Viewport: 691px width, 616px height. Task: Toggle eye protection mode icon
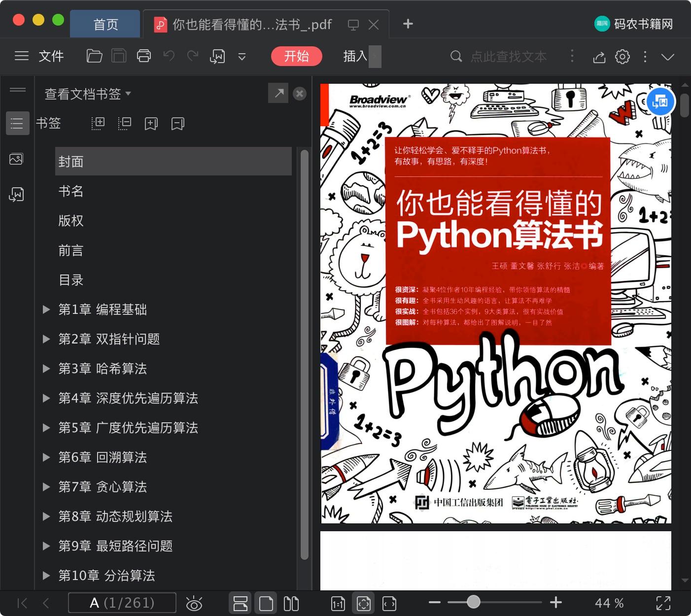coord(194,603)
